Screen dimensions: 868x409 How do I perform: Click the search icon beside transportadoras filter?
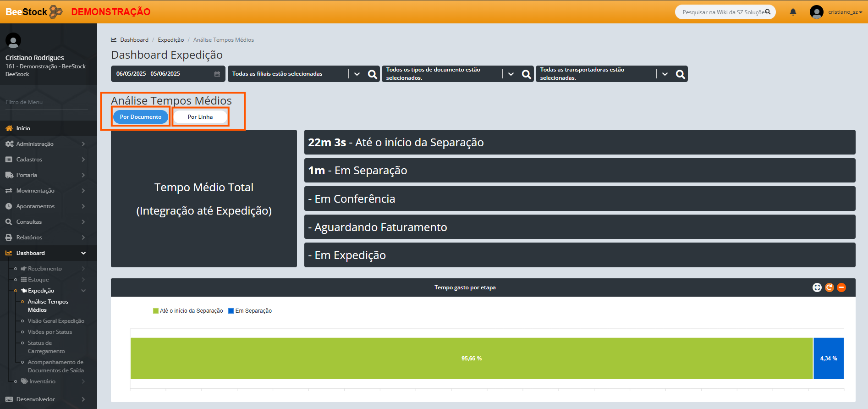[x=681, y=74]
